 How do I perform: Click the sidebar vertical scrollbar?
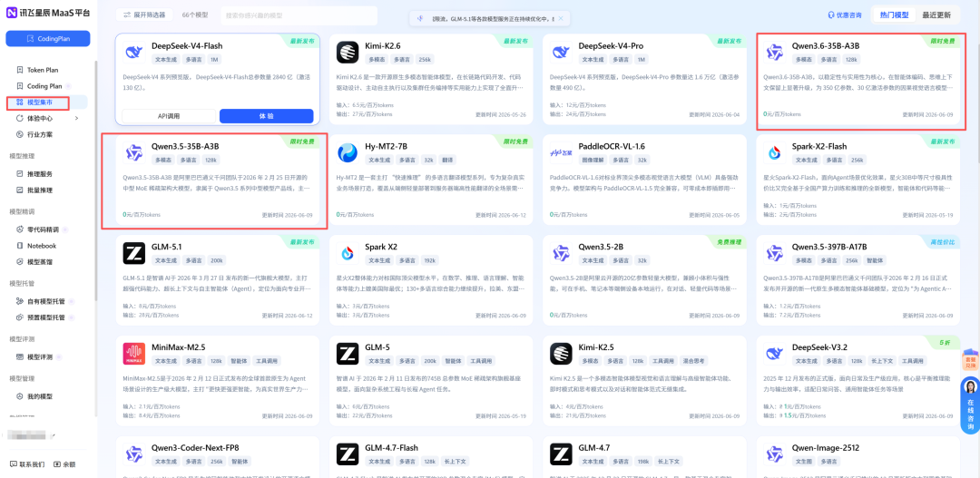[95, 181]
